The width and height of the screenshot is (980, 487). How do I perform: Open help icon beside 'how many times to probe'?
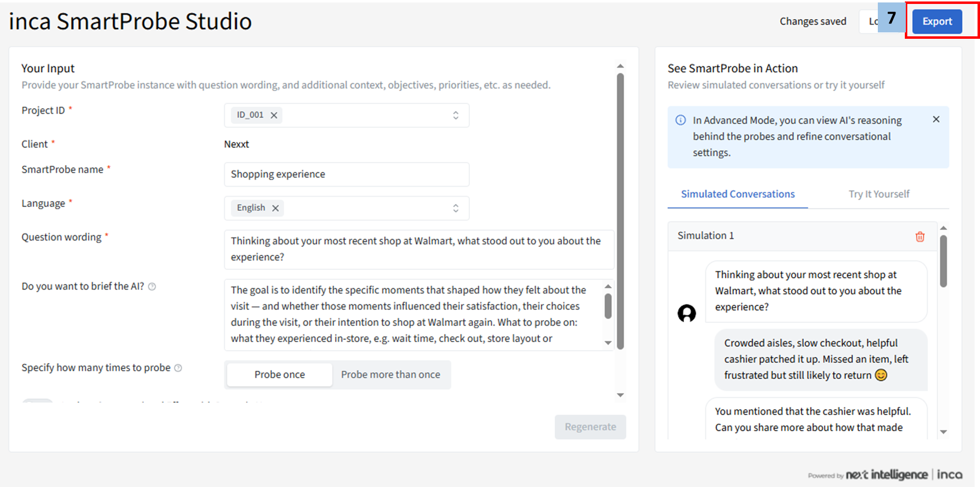(x=178, y=368)
